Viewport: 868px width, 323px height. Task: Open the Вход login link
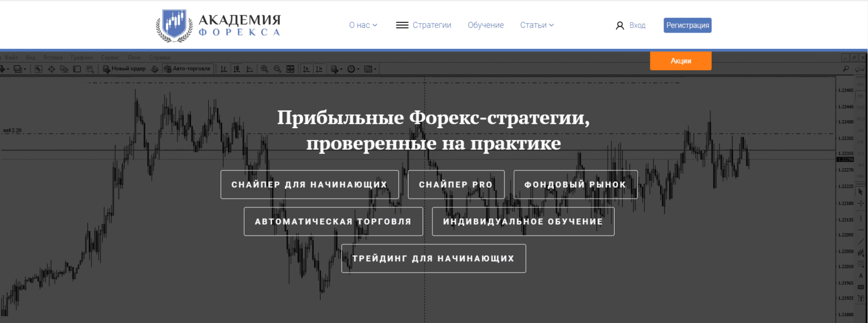tap(637, 26)
